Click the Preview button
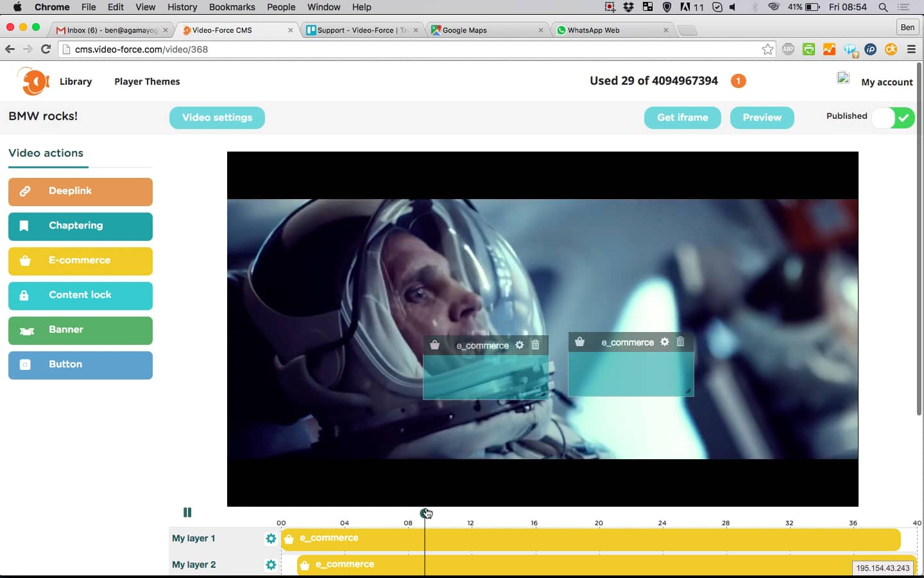 762,118
